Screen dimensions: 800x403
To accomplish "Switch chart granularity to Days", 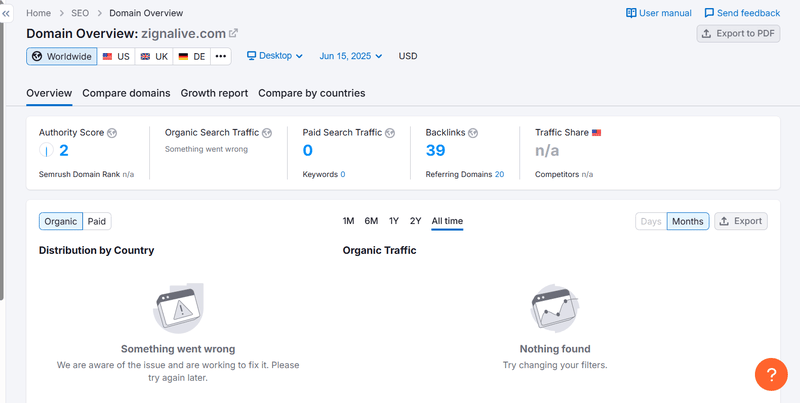I will [x=651, y=221].
